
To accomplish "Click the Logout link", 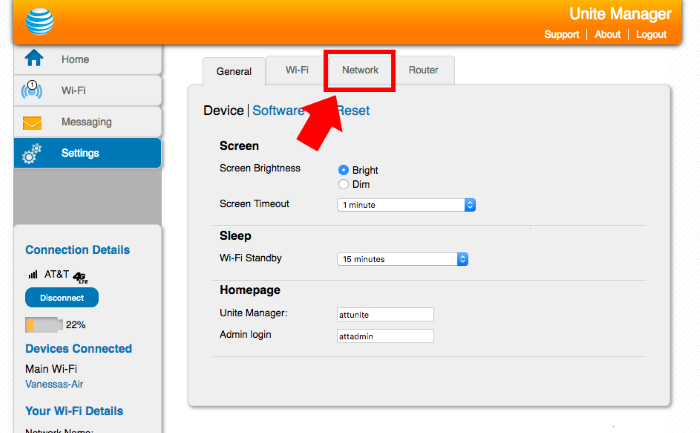I will (651, 34).
